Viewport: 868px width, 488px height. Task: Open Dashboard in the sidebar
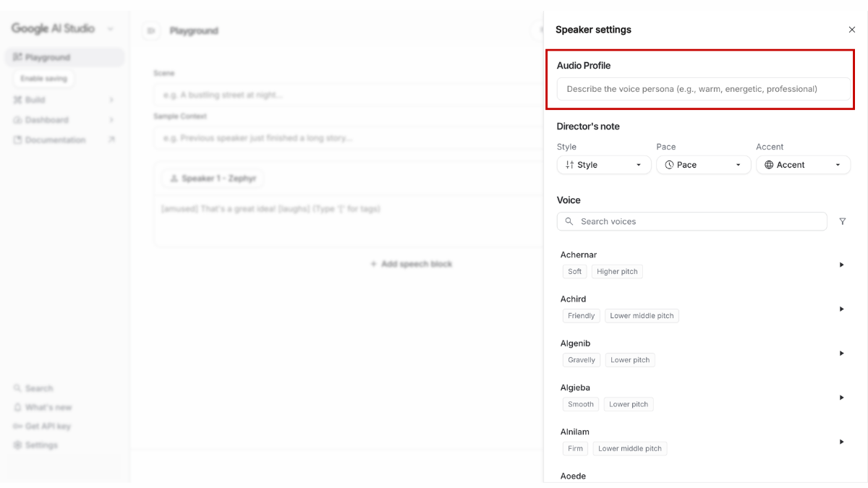47,120
